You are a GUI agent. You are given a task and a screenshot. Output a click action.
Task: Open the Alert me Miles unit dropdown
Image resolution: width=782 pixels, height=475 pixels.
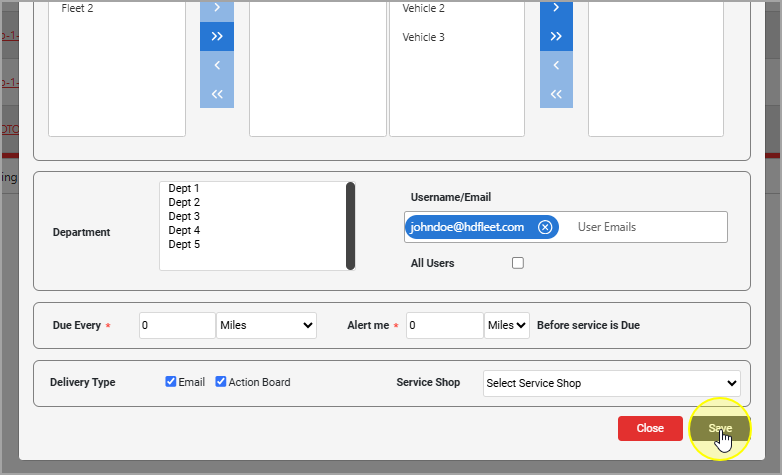click(x=507, y=325)
